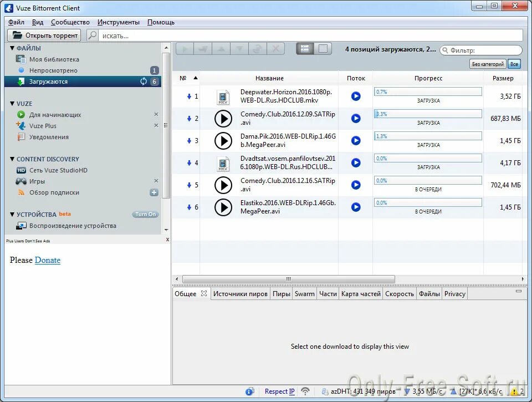The height and width of the screenshot is (402, 532).
Task: Click in the Фильтр input field
Action: pos(481,50)
